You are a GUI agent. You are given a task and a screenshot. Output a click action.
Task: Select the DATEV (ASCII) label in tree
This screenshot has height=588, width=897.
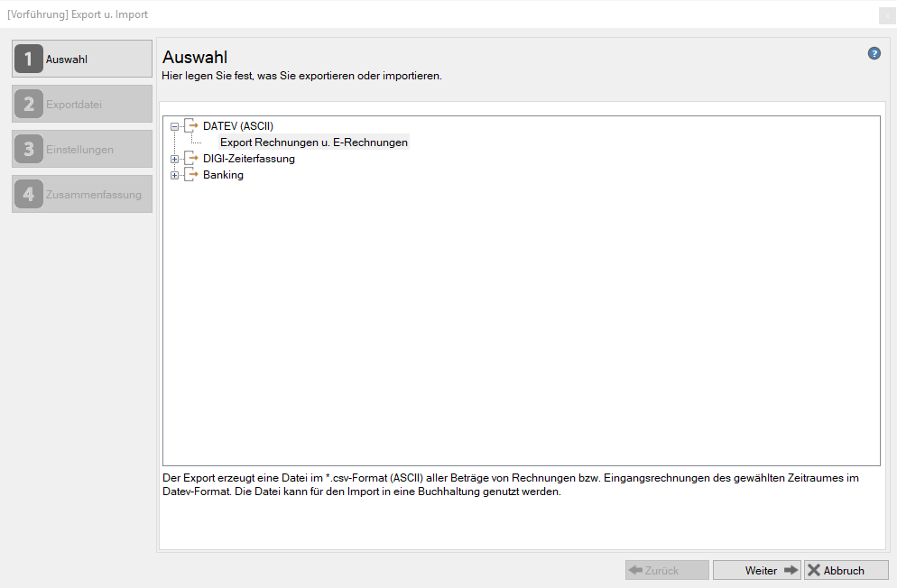(238, 126)
